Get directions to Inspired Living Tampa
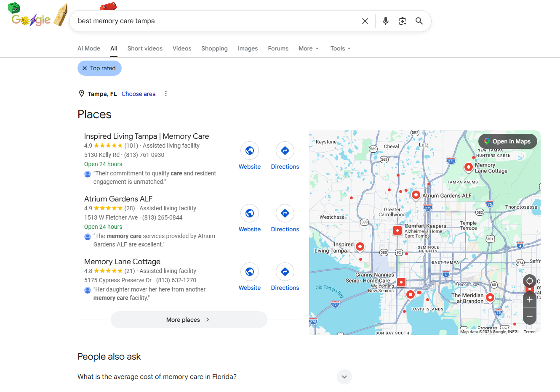 [x=285, y=156]
